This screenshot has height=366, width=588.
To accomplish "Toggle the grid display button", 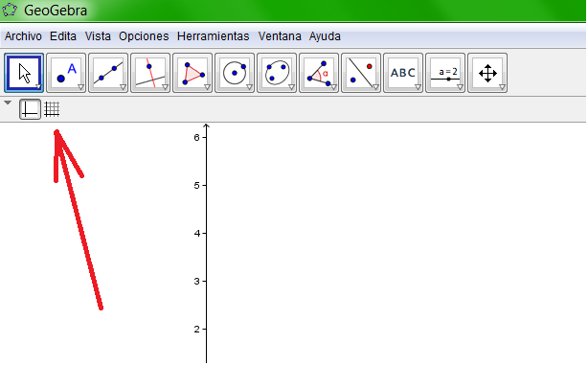I will pyautogui.click(x=52, y=109).
